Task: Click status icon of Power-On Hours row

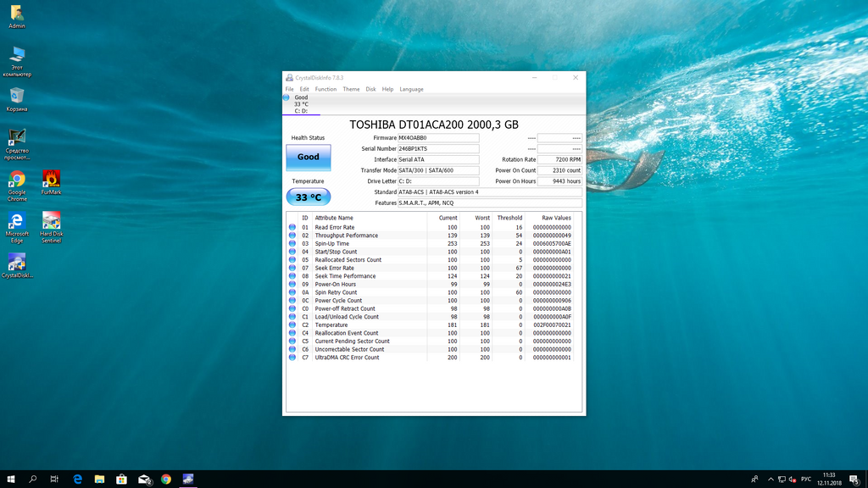Action: [x=292, y=285]
